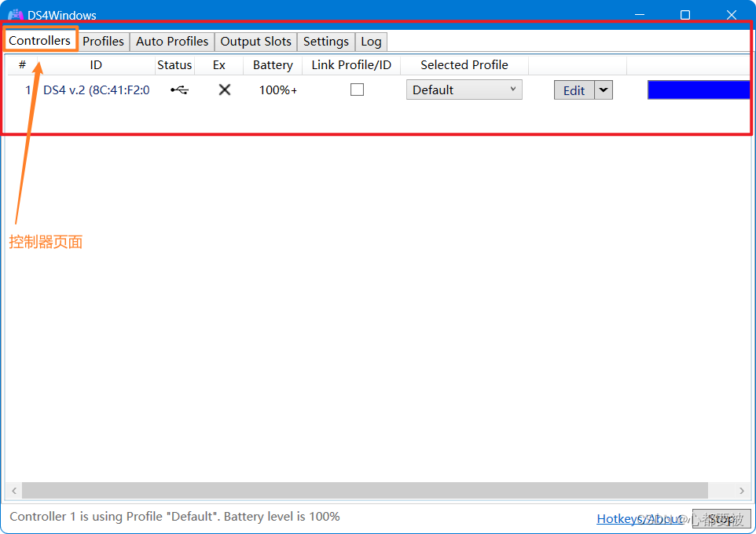The height and width of the screenshot is (534, 756).
Task: Open the Hotkeys/About link
Action: 640,518
